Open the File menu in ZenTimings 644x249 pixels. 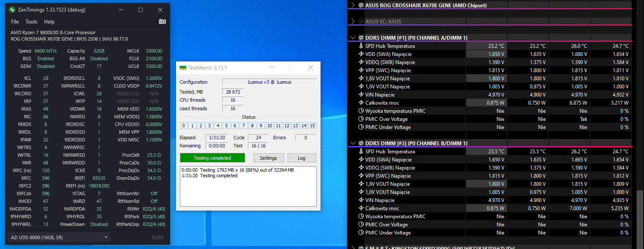coord(15,22)
